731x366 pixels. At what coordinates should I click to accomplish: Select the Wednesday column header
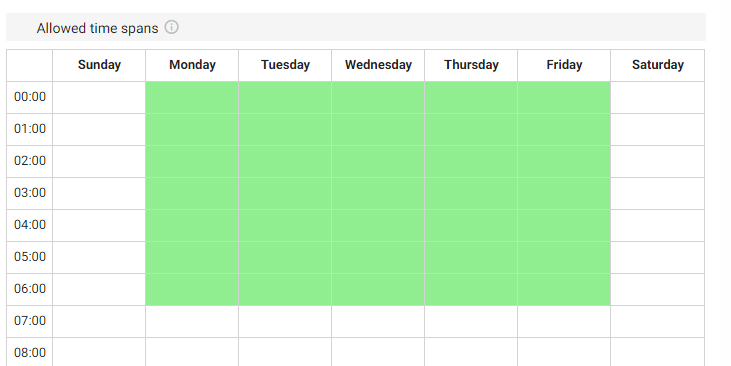click(378, 65)
